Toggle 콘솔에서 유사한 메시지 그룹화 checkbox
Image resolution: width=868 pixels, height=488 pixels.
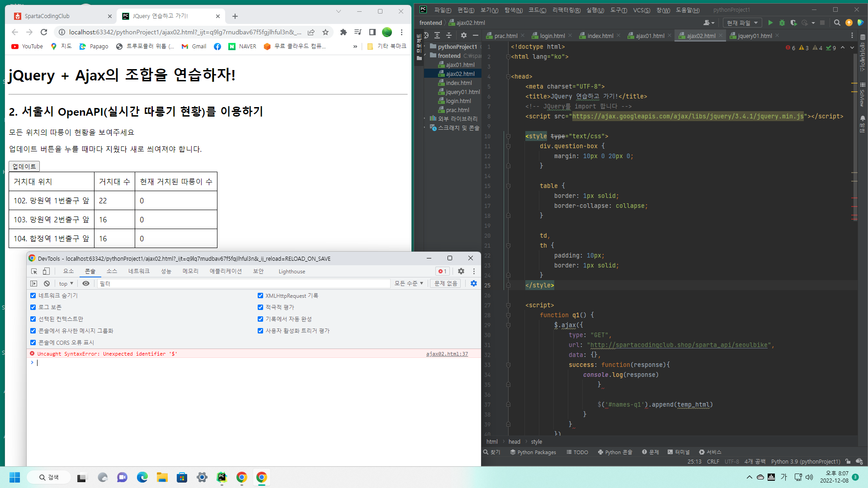(33, 331)
